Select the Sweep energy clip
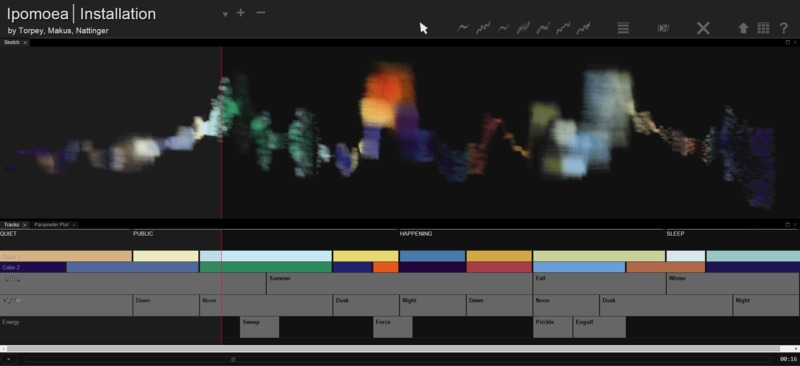The height and width of the screenshot is (366, 800). (260, 327)
